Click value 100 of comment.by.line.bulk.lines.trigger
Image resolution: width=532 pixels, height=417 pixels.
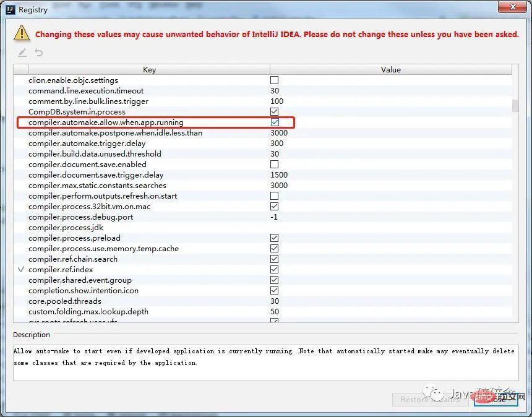[x=277, y=101]
